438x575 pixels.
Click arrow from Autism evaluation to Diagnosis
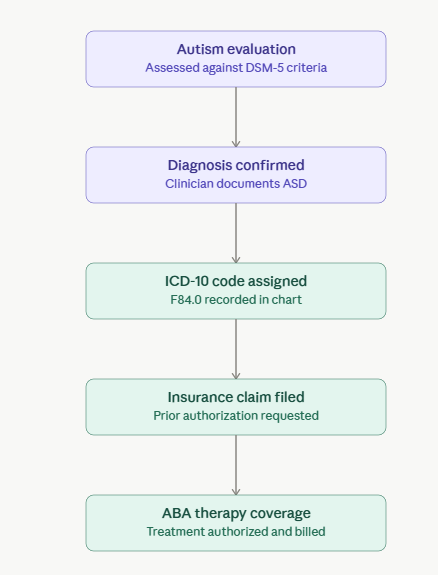coord(236,117)
